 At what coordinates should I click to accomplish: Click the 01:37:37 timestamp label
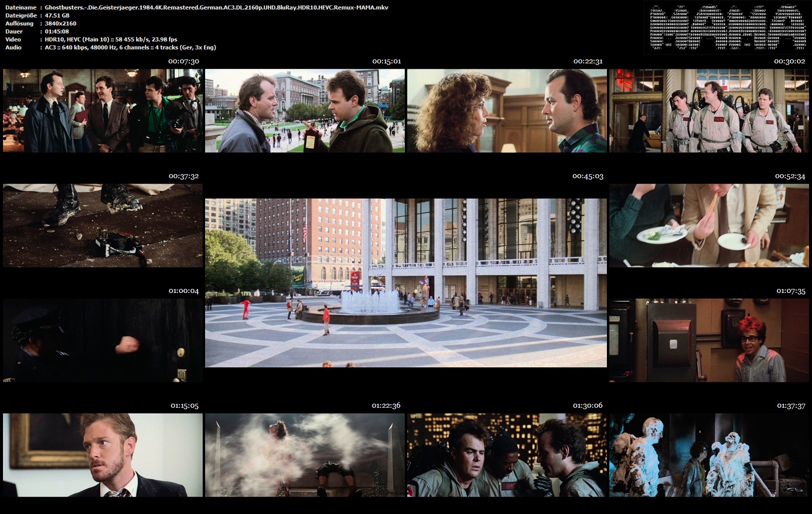[x=791, y=406]
